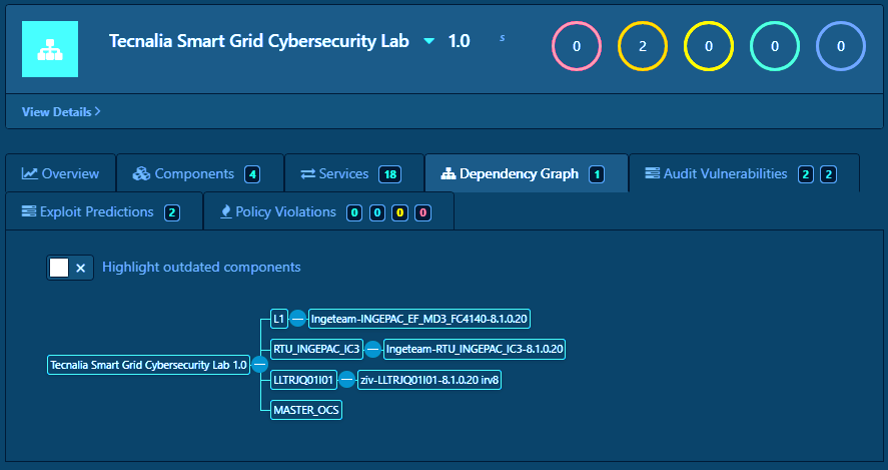Click the Services exchange arrows icon
Viewport: 888px width, 470px height.
pos(308,174)
